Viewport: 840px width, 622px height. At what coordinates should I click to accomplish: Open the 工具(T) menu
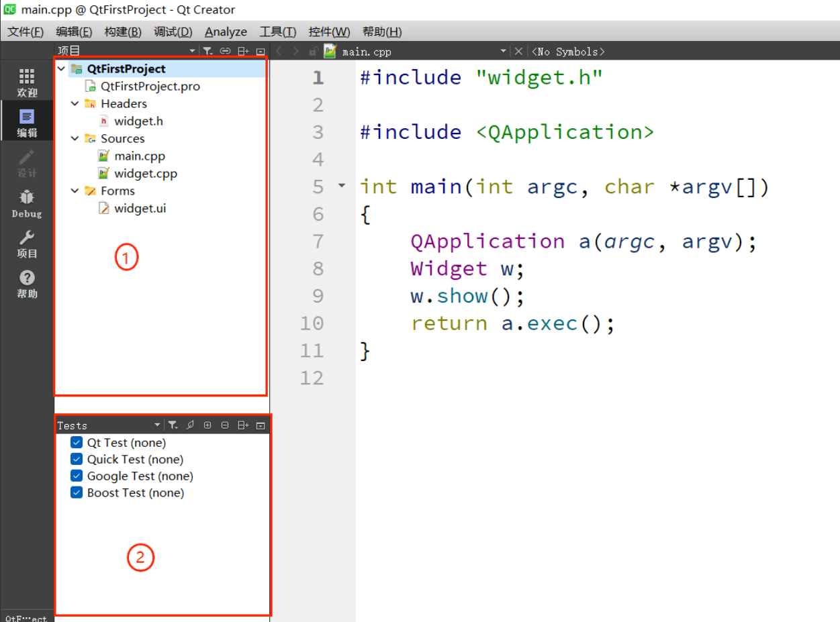click(278, 32)
